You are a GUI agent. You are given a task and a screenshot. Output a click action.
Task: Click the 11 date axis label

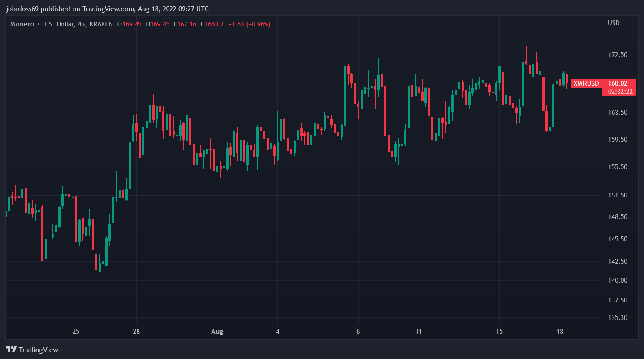click(x=418, y=332)
